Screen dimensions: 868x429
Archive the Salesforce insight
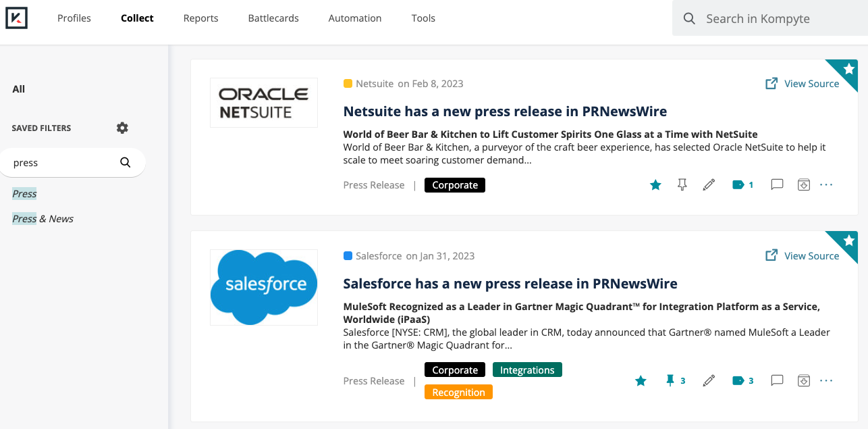(x=803, y=381)
